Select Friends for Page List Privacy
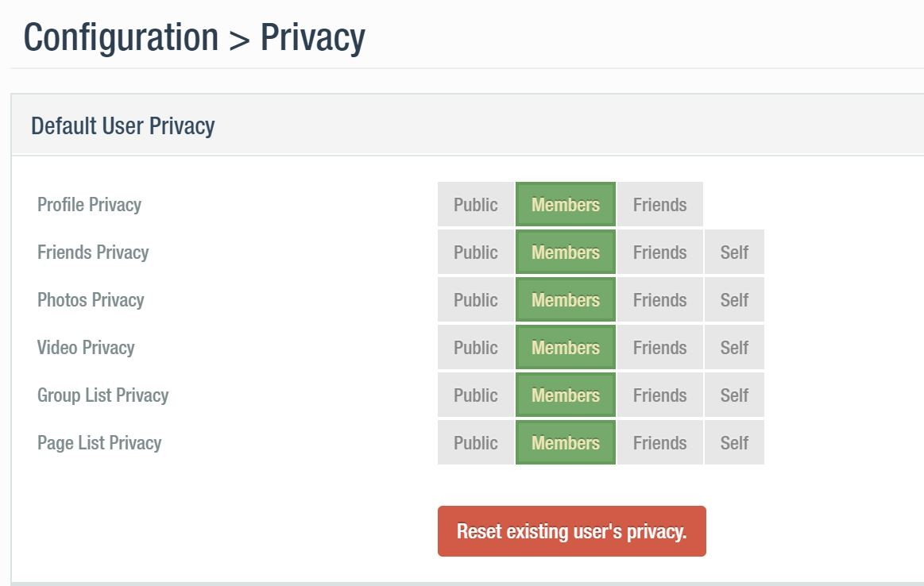Viewport: 924px width, 586px height. click(x=659, y=443)
